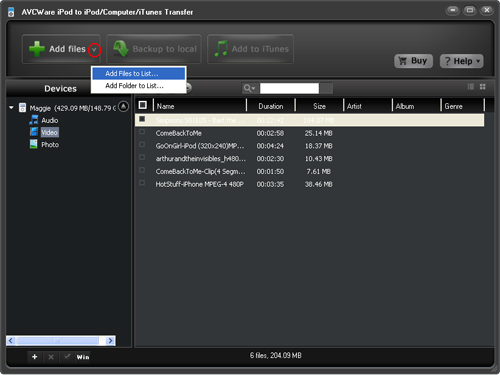Sort by Size column header
Screen dimensions: 500x375
[x=319, y=106]
